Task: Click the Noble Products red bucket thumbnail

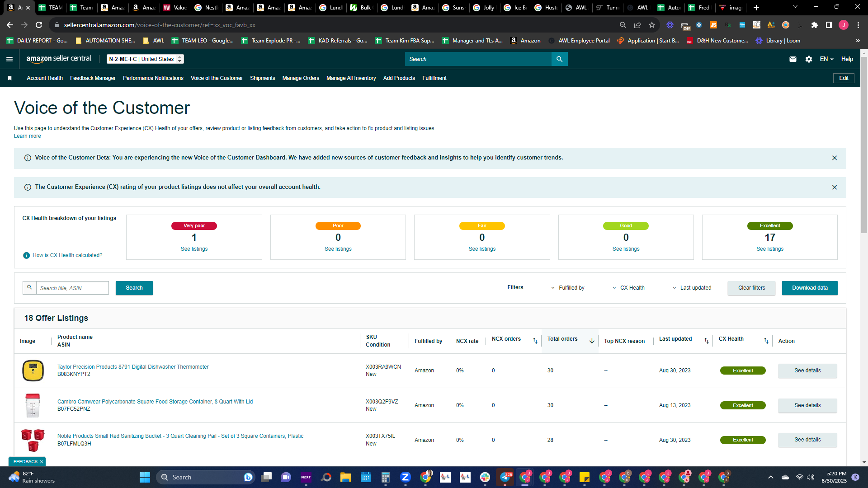Action: pyautogui.click(x=33, y=440)
